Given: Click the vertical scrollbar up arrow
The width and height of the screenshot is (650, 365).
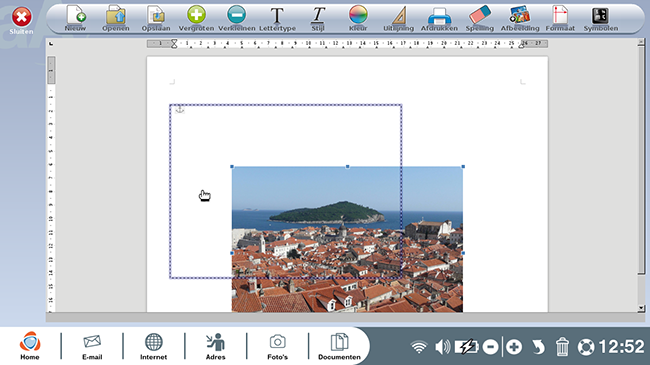Looking at the screenshot, I should (641, 42).
